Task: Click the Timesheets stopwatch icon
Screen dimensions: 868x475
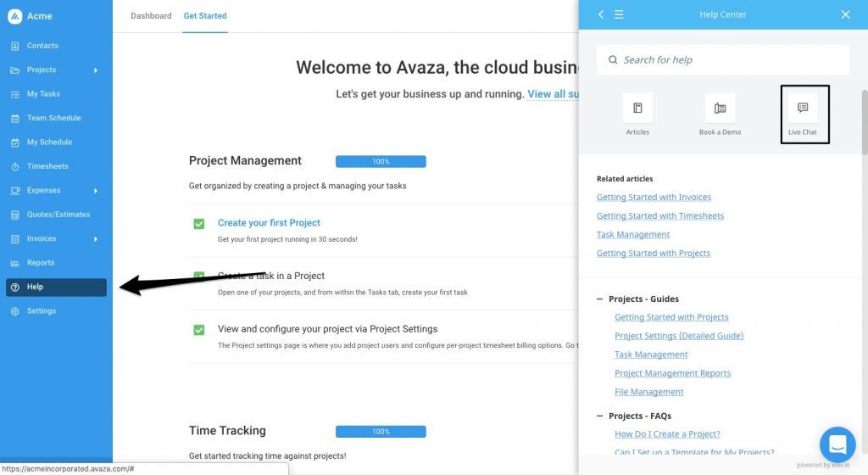Action: (x=15, y=166)
